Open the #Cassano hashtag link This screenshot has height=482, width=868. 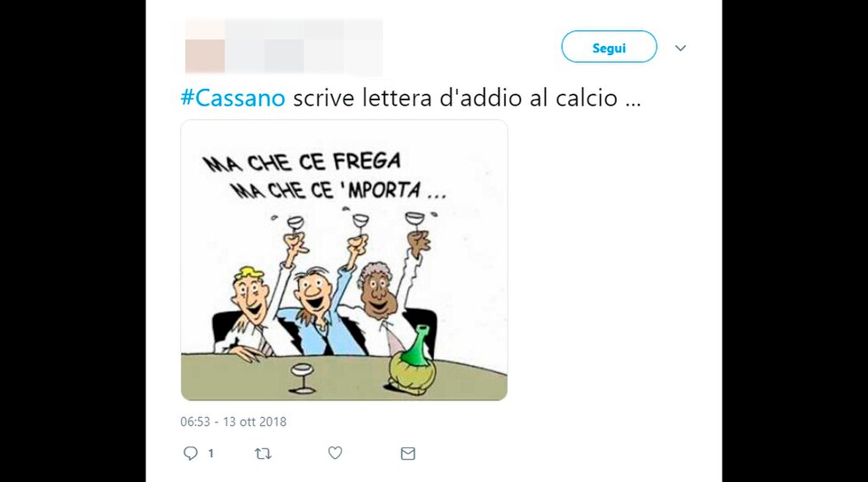point(233,98)
